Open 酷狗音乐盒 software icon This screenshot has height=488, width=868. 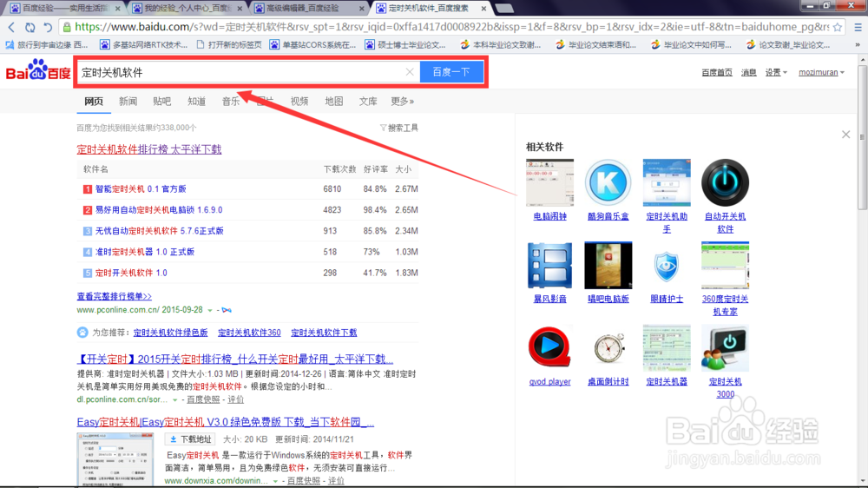(608, 183)
